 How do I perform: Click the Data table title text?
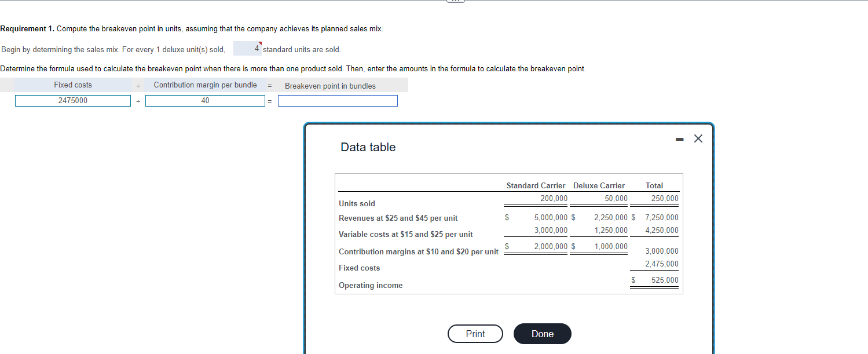tap(368, 147)
